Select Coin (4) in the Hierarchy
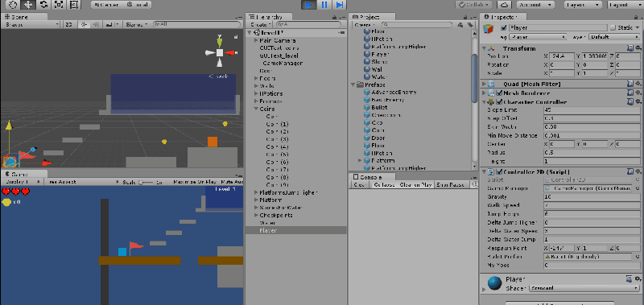Viewport: 644px width, 305px height. coord(277,147)
